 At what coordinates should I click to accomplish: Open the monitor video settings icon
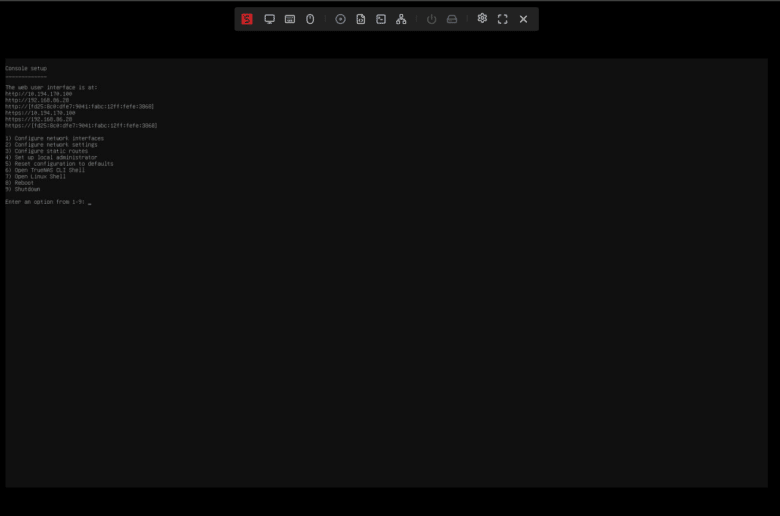tap(270, 19)
